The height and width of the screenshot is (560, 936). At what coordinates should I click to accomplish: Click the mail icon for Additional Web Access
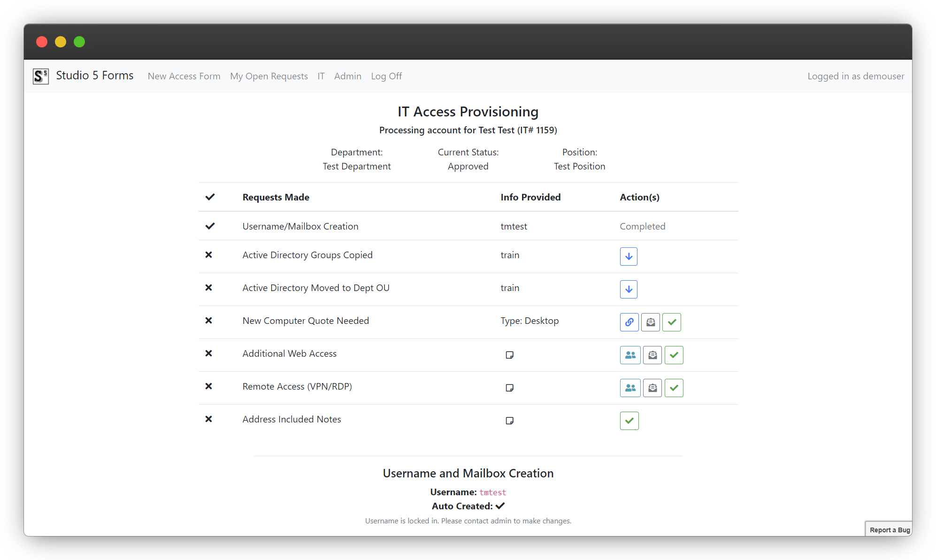pyautogui.click(x=652, y=355)
